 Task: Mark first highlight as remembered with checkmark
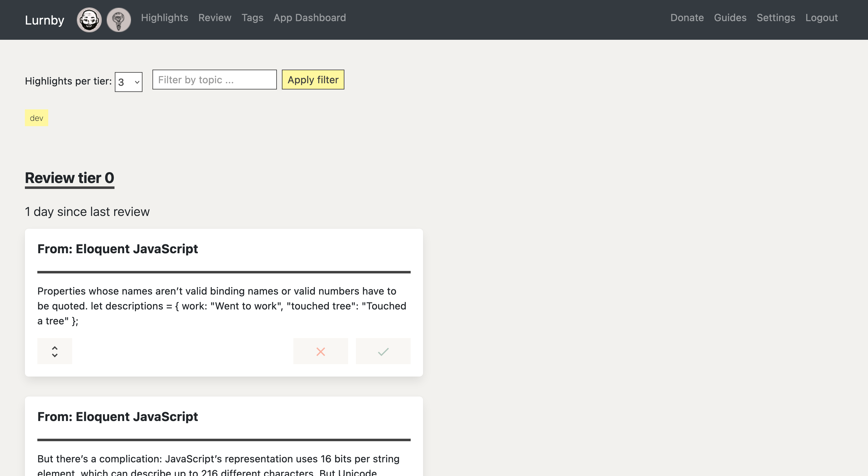tap(383, 351)
